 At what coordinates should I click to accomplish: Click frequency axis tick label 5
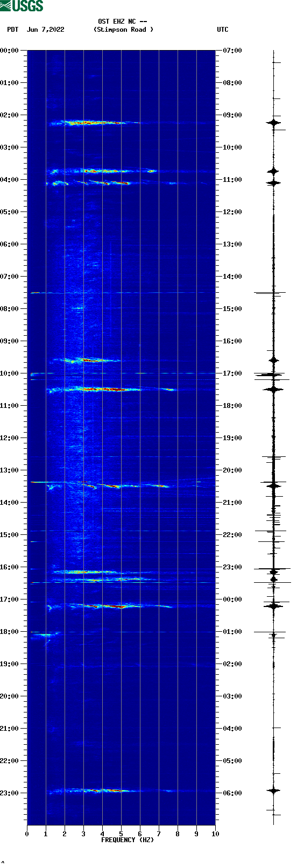(x=121, y=834)
